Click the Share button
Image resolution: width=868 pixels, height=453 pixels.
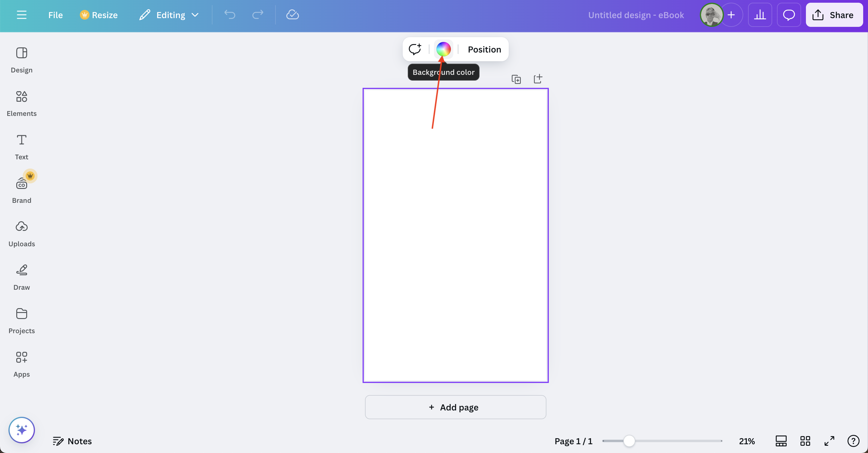pyautogui.click(x=834, y=15)
